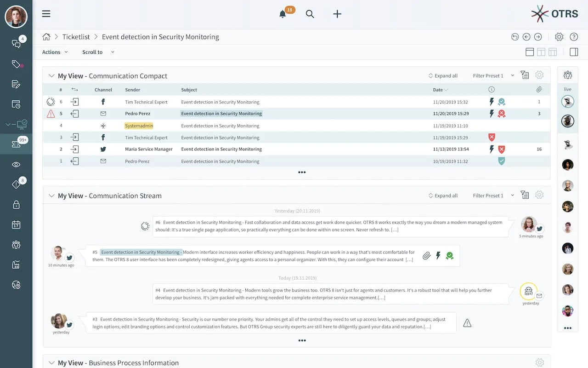This screenshot has height=368, width=588.
Task: Open the search magnifier icon
Action: pyautogui.click(x=310, y=14)
